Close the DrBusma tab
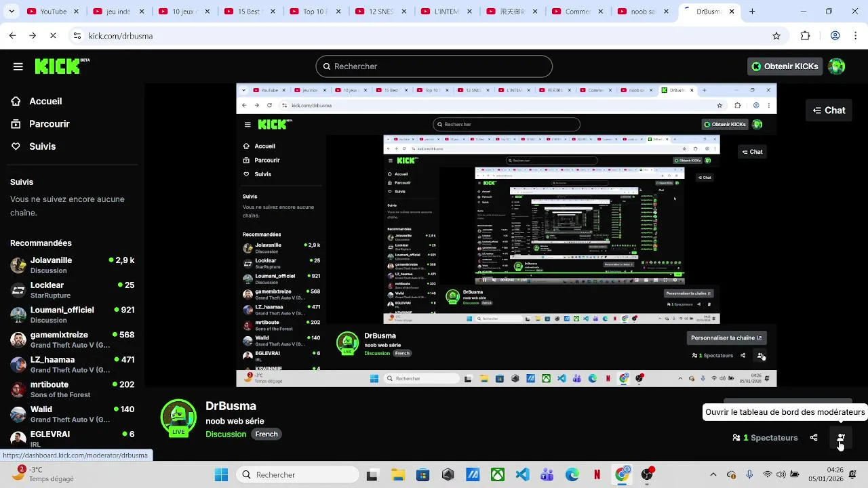Image resolution: width=868 pixels, height=488 pixels. 732,12
